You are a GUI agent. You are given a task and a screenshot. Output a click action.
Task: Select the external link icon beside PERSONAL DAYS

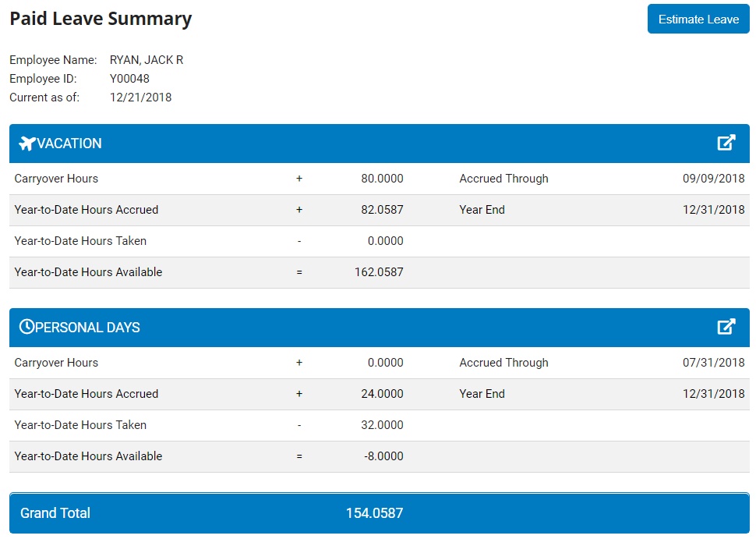727,327
